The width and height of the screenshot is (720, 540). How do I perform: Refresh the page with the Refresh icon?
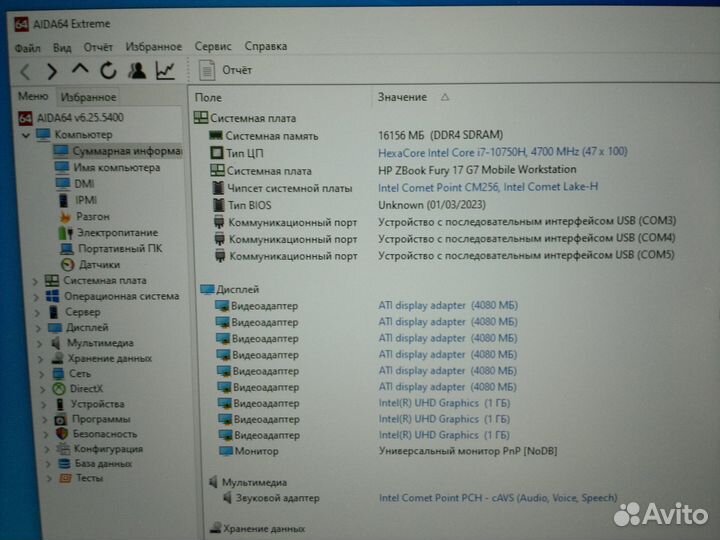(x=108, y=70)
